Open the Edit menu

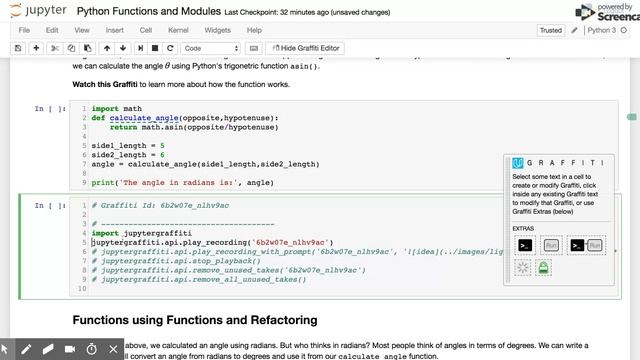(52, 30)
